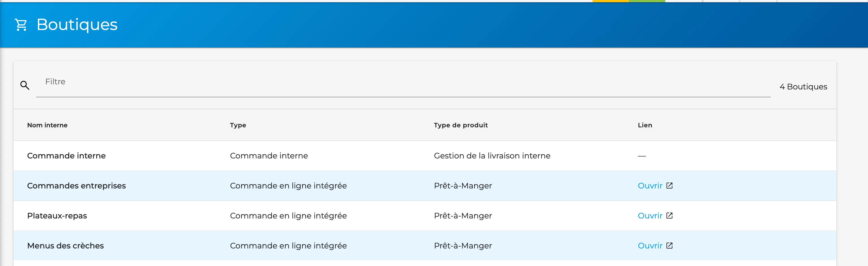868x266 pixels.
Task: Click Prêt-à-Manger in Plateaux-repas row
Action: (x=463, y=216)
